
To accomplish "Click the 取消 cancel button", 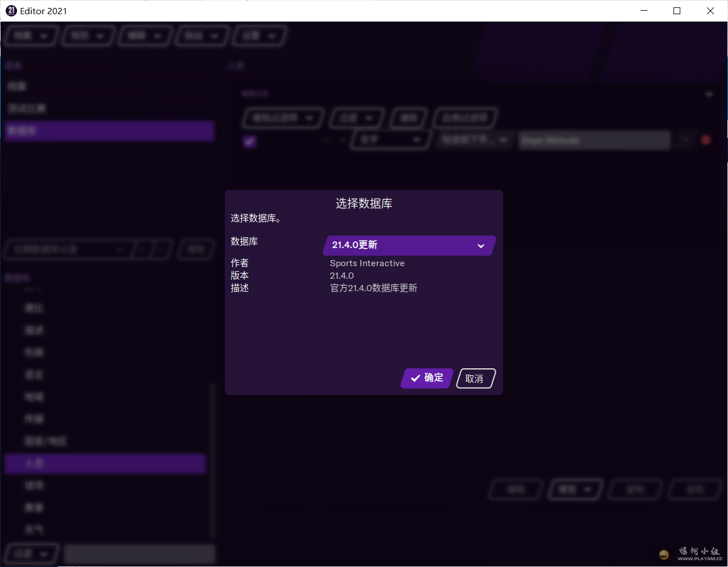I will 475,379.
